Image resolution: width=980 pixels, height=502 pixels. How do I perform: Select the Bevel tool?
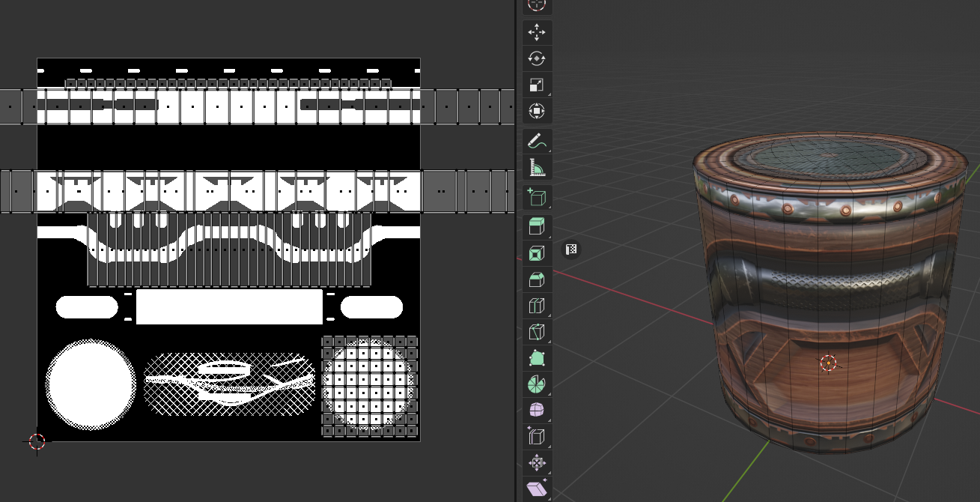point(537,279)
